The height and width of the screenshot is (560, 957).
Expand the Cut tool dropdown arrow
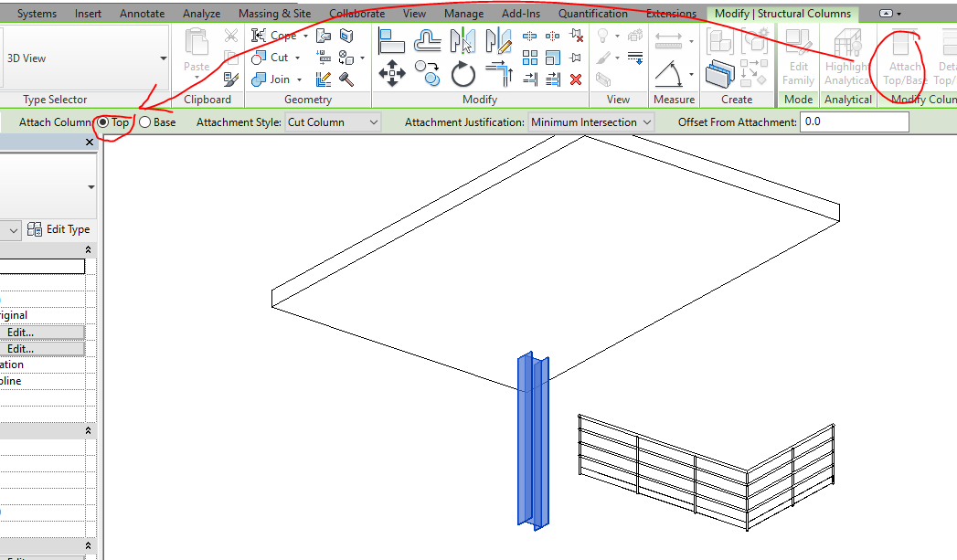pyautogui.click(x=297, y=57)
